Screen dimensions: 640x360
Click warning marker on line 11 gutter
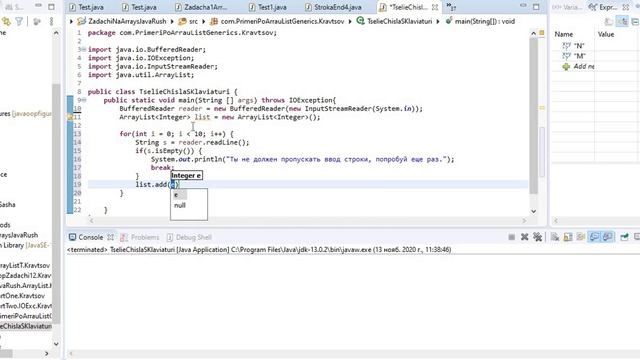coord(70,117)
